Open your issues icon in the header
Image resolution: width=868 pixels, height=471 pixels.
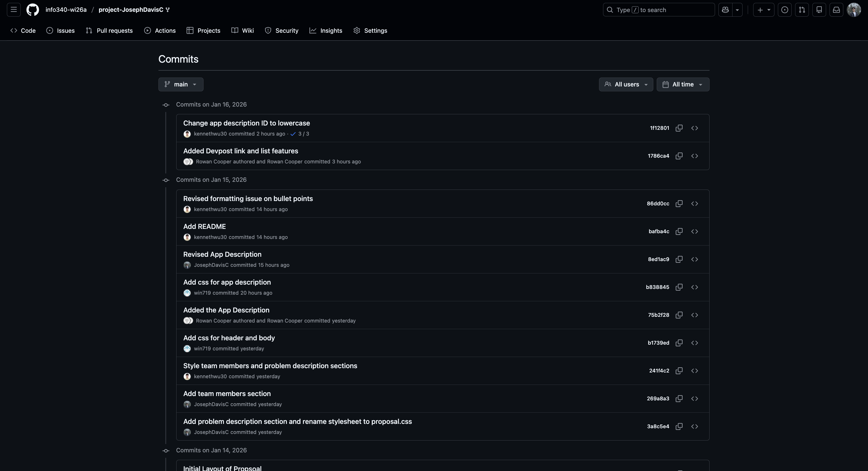[x=785, y=10]
